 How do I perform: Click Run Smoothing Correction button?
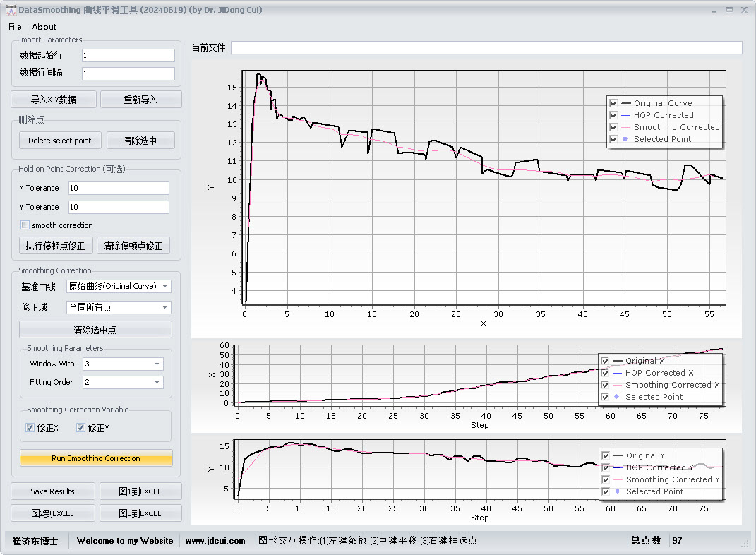pos(96,458)
